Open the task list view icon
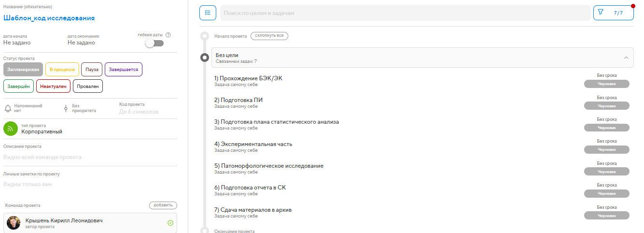Image resolution: width=644 pixels, height=233 pixels. [208, 13]
